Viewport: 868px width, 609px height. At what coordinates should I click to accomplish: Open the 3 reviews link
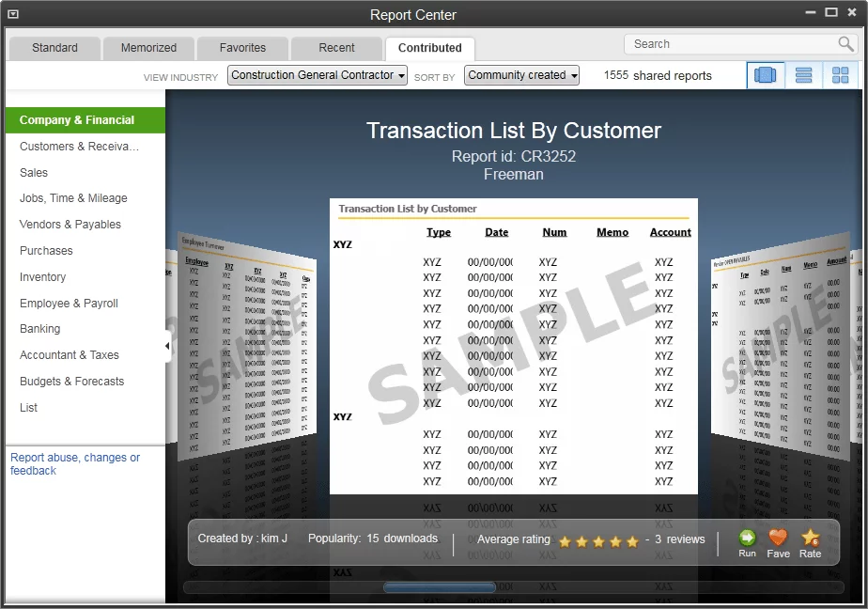[x=676, y=539]
